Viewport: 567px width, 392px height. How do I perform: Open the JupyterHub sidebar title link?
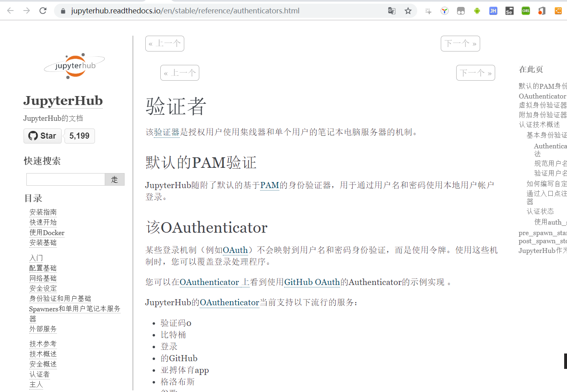pyautogui.click(x=63, y=101)
